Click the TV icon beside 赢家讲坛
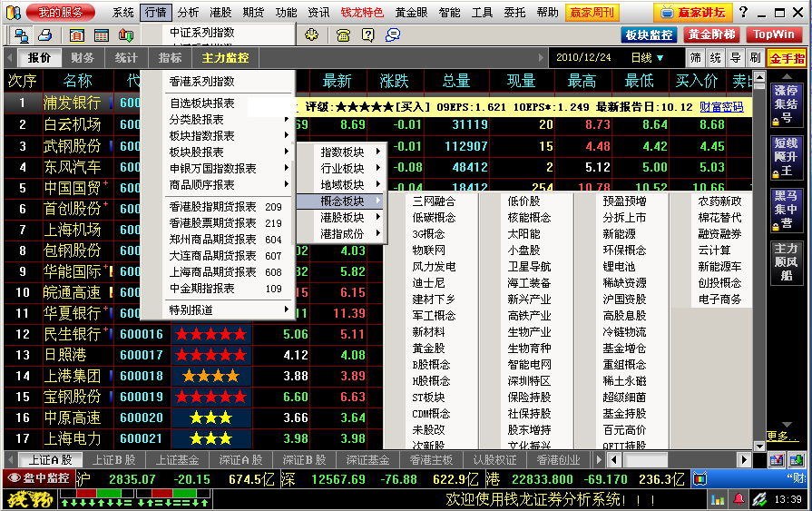The image size is (812, 511). [x=667, y=12]
